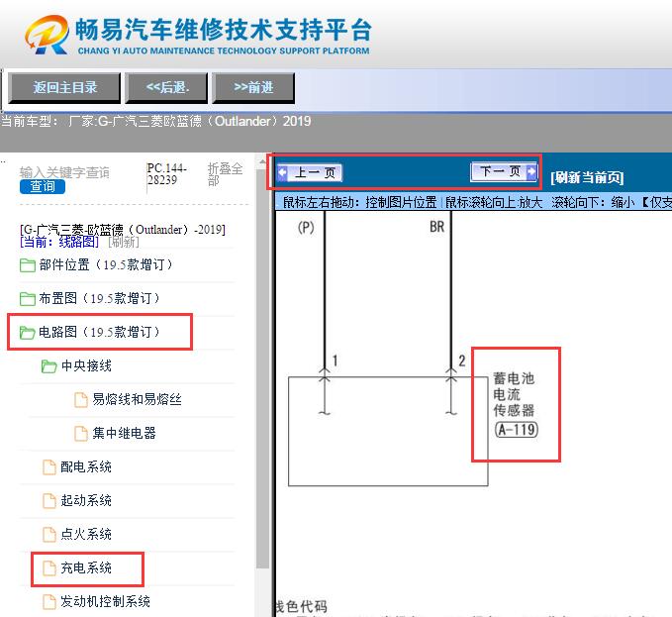
Task: Click the 当前：线路图 link
Action: coord(59,242)
